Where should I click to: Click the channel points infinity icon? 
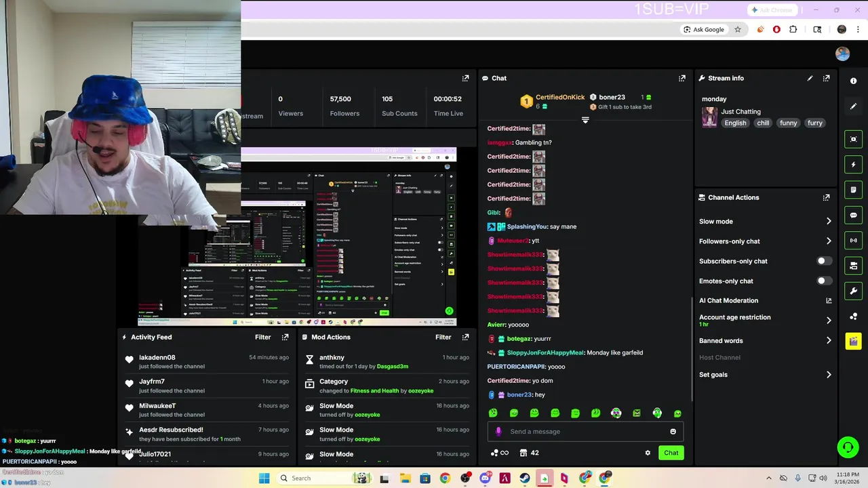[500, 453]
